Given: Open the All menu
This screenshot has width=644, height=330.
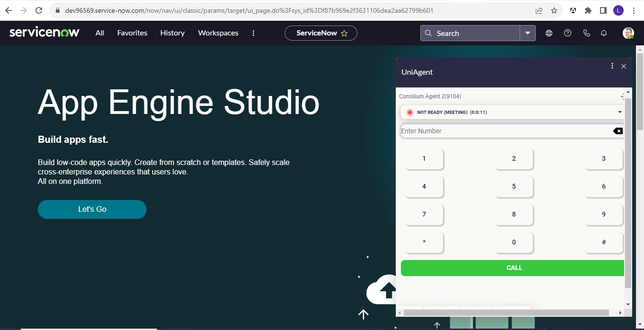Looking at the screenshot, I should (100, 33).
